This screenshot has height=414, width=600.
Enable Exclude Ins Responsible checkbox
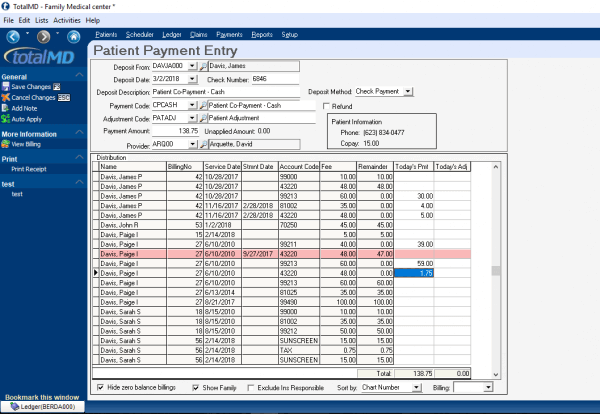click(x=251, y=388)
